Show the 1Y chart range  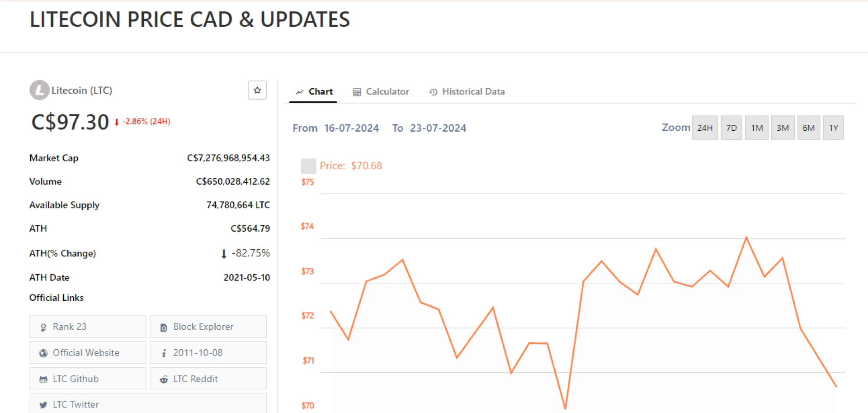click(x=833, y=128)
